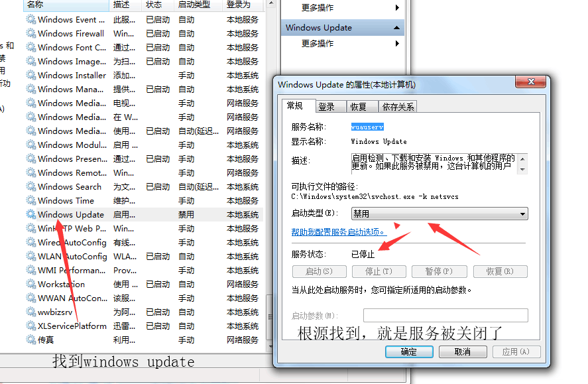
Task: Click the highlighted wuauserv service name
Action: [367, 127]
